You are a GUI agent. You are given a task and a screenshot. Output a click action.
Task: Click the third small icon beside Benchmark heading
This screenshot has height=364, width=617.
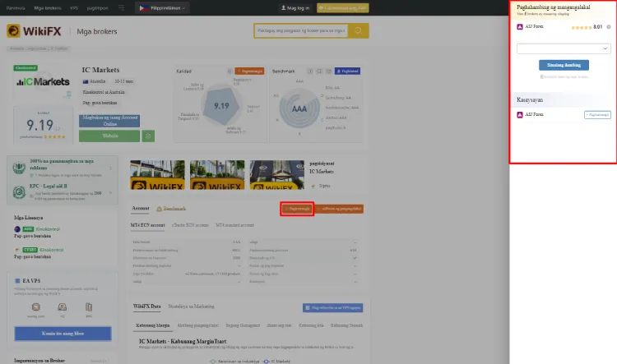(x=328, y=71)
